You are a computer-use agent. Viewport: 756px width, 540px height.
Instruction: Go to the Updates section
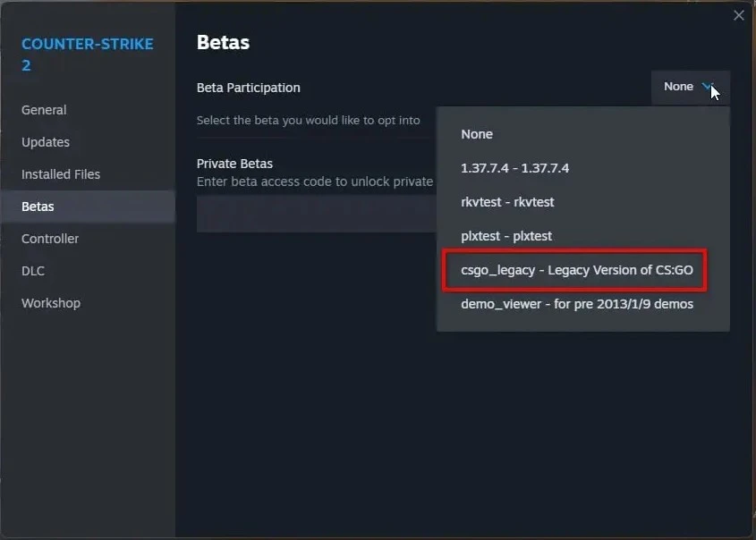(88, 142)
